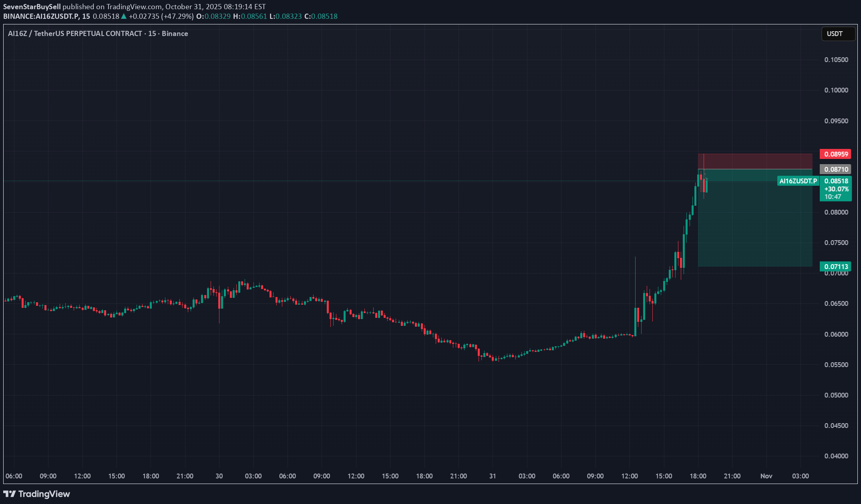Click the 10:47 candle countdown timer
This screenshot has width=861, height=504.
[x=833, y=197]
